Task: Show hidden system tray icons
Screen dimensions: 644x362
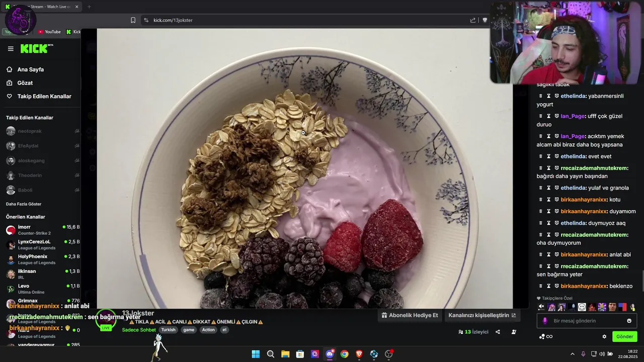Action: click(x=572, y=354)
